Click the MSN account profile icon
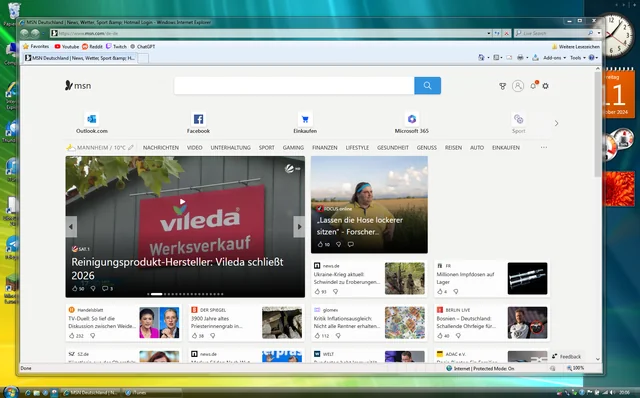Screen dimensions: 640x398 [x=518, y=86]
